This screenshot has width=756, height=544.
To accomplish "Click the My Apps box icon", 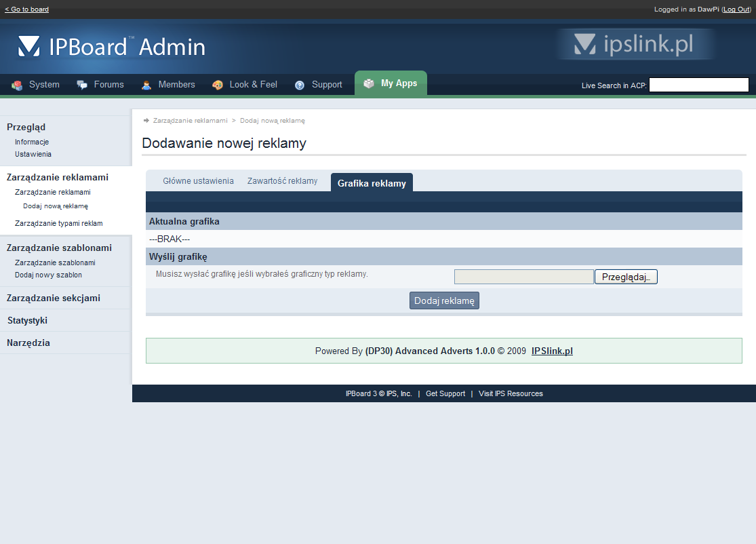I will (x=369, y=83).
